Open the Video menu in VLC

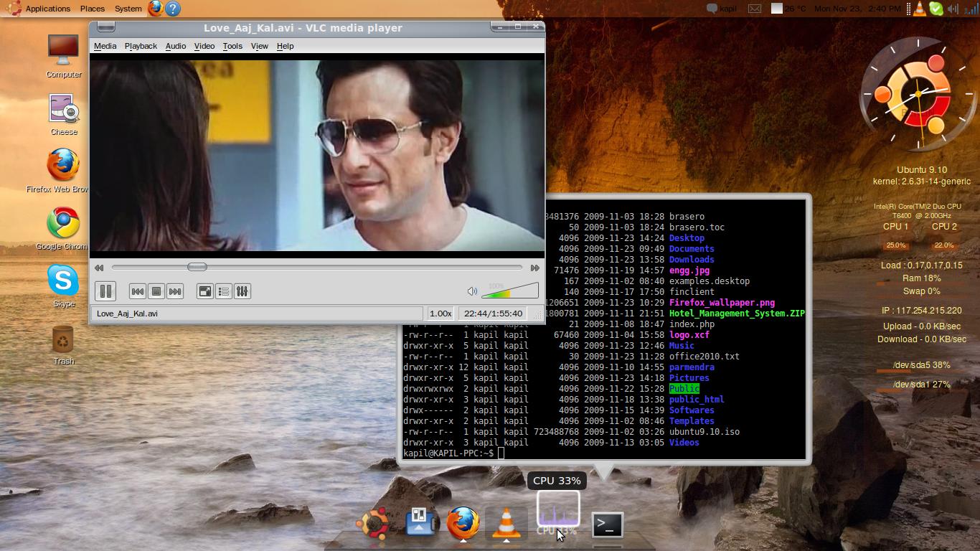point(204,46)
